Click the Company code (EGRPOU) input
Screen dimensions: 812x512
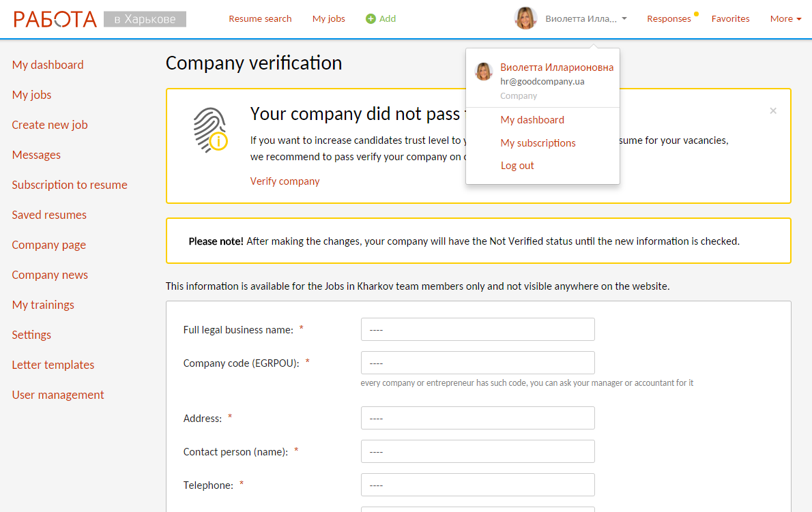(x=478, y=363)
